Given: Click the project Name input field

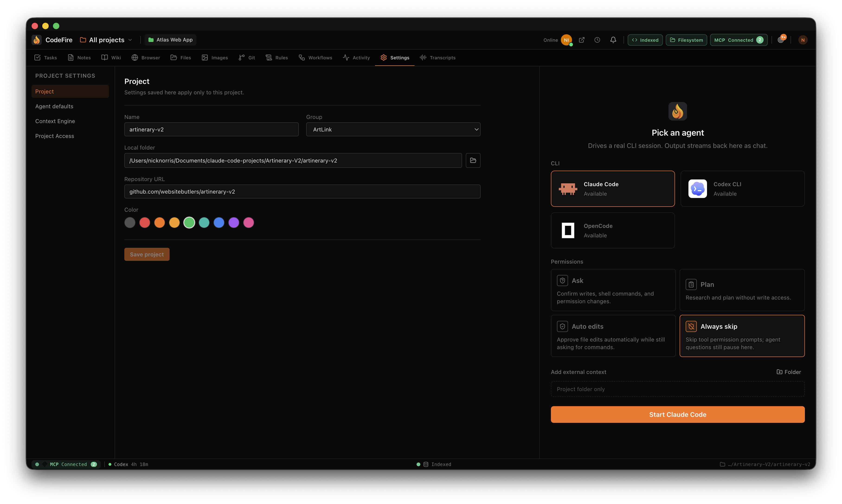Looking at the screenshot, I should tap(211, 129).
